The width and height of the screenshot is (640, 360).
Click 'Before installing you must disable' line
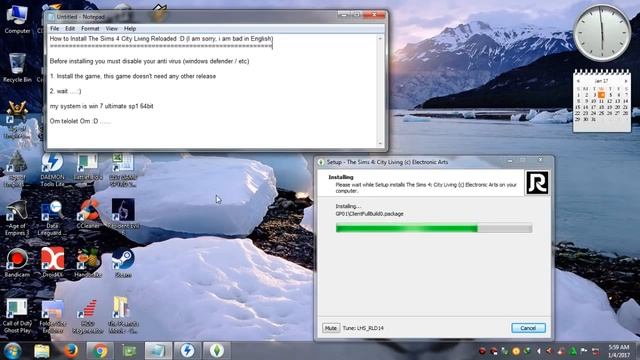tap(149, 61)
